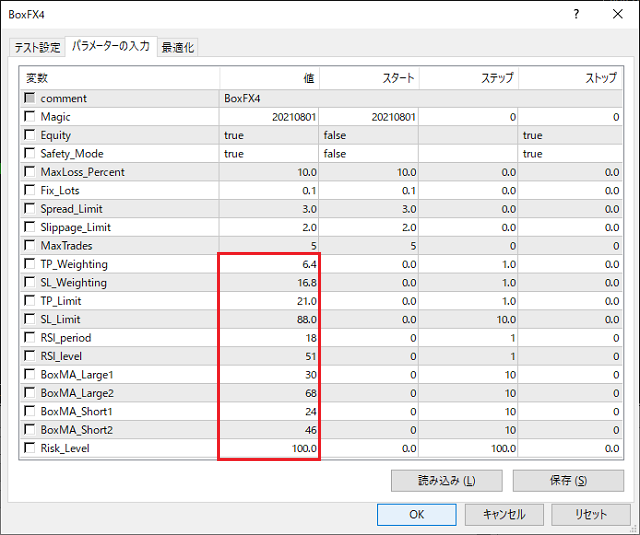Open the Equity value true cell

269,135
